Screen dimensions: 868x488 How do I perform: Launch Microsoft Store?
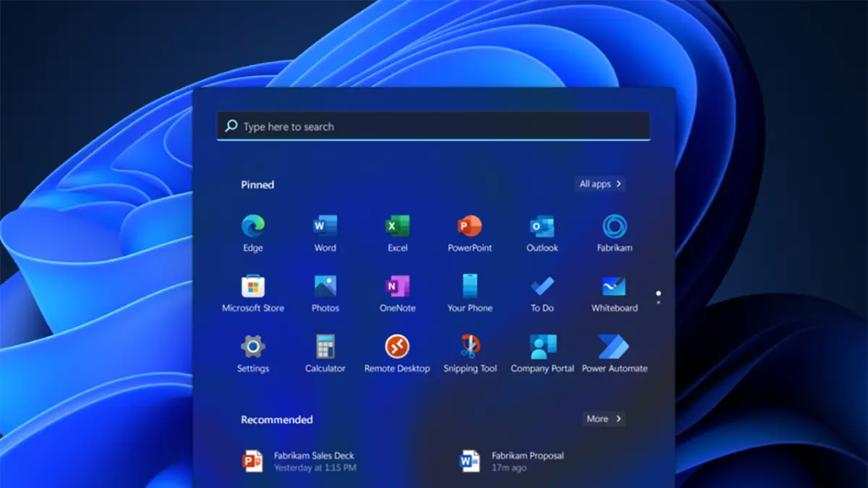tap(252, 287)
